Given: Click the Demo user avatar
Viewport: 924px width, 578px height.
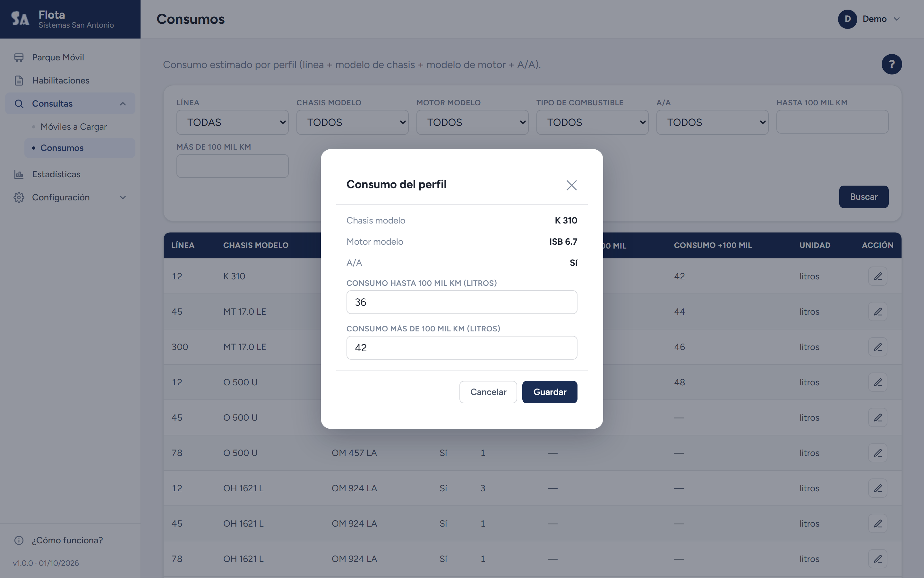Looking at the screenshot, I should [847, 19].
